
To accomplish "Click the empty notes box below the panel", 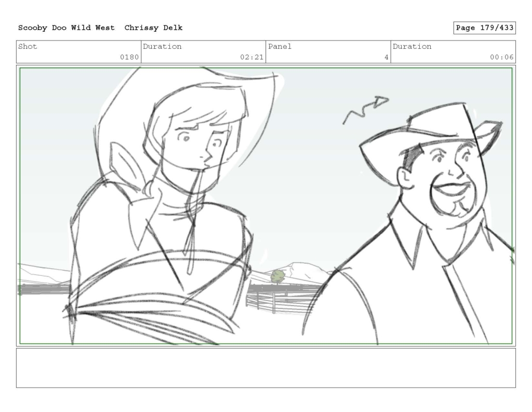I will [x=266, y=368].
